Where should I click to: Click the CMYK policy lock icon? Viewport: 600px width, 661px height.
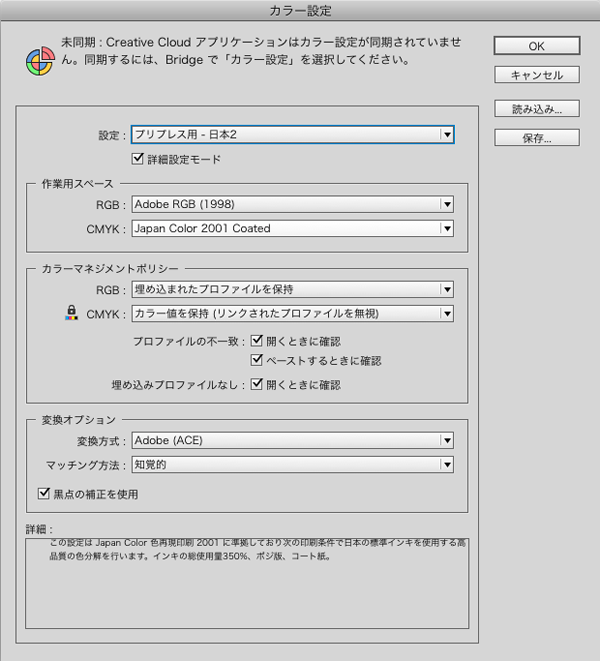click(x=72, y=313)
